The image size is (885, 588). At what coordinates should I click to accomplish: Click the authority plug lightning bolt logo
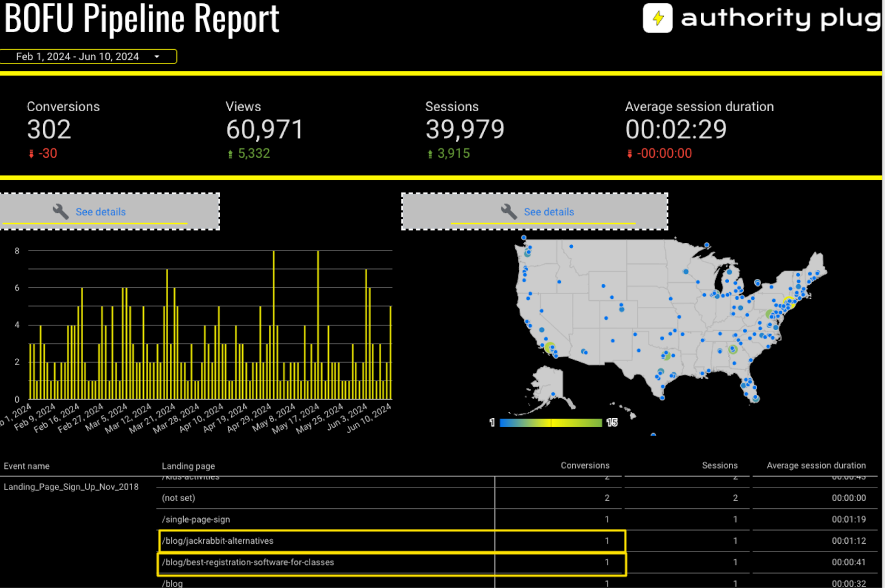[657, 18]
